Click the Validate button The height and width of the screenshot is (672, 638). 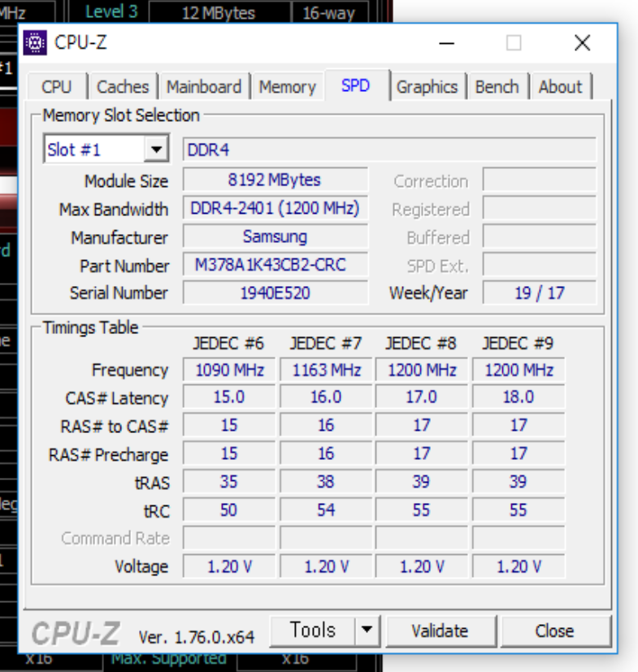point(441,631)
